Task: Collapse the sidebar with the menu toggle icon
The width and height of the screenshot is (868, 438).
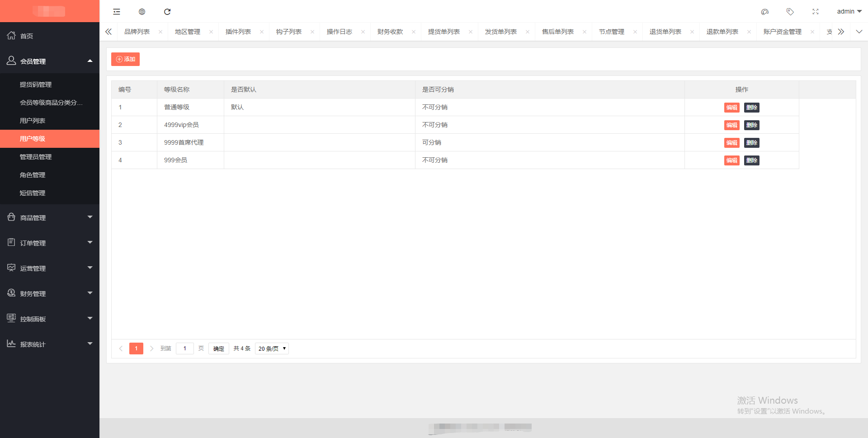Action: [117, 12]
